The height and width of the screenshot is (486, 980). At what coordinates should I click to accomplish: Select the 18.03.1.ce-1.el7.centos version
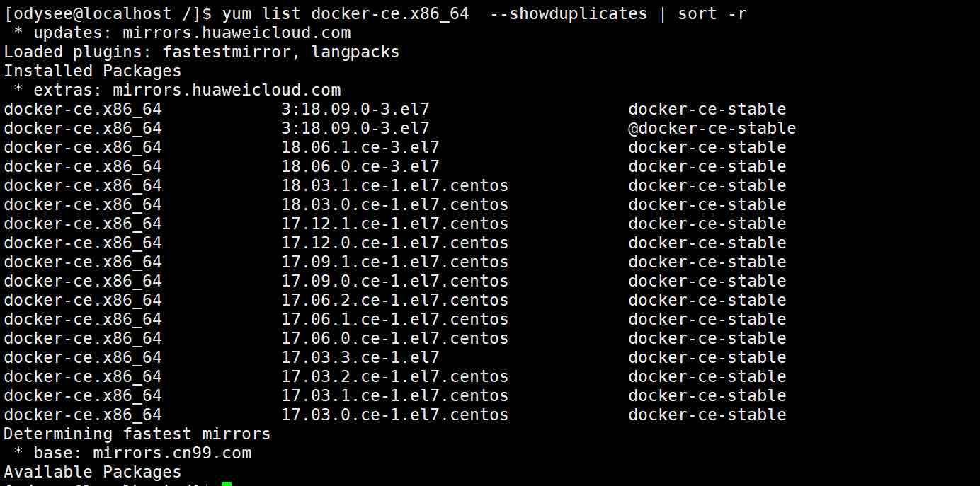395,186
